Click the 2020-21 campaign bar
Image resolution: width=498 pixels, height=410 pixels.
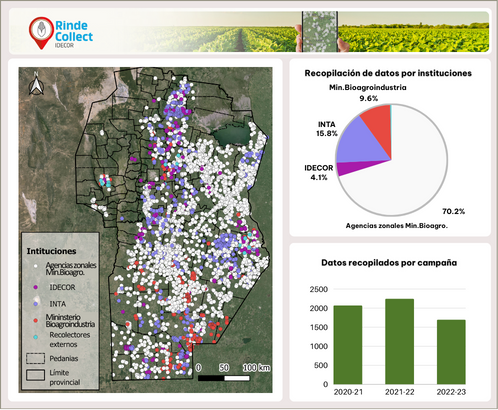tap(348, 345)
